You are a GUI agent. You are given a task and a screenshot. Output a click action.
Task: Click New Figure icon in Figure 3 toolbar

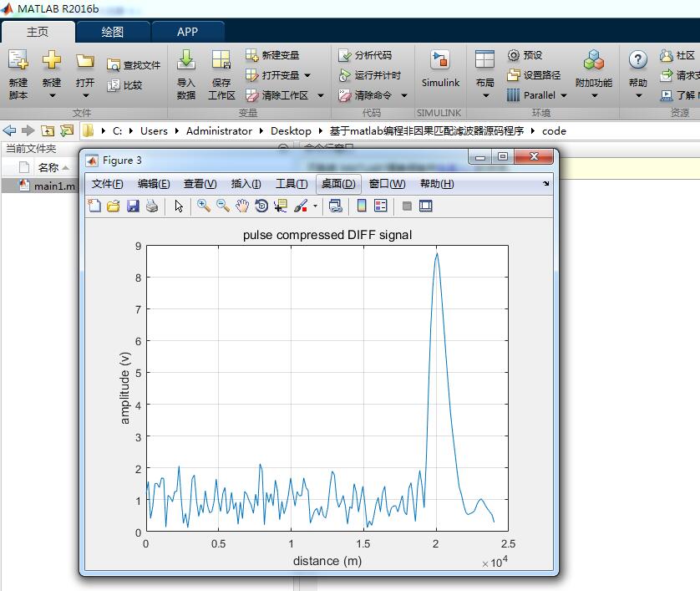(94, 206)
